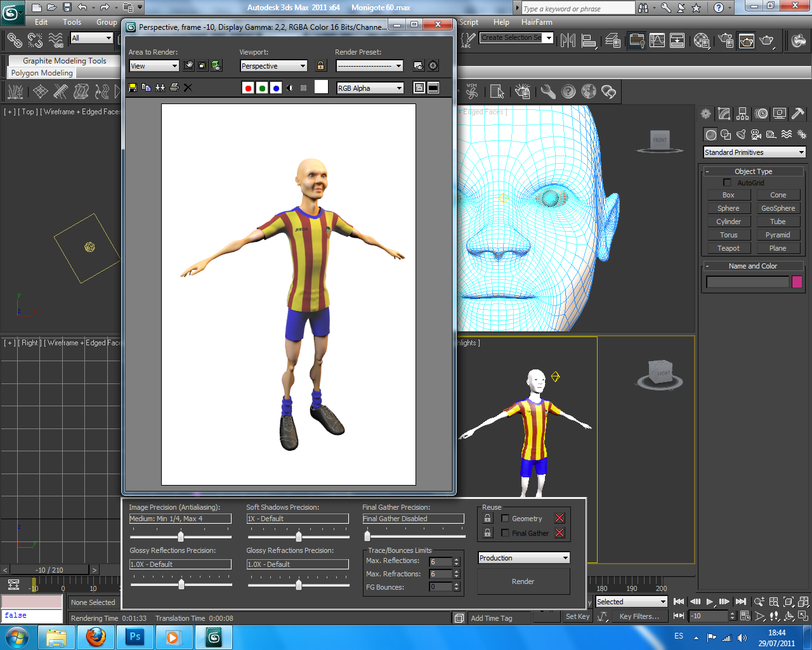Screen dimensions: 812x650
Task: Open the Edit menu
Action: click(41, 22)
